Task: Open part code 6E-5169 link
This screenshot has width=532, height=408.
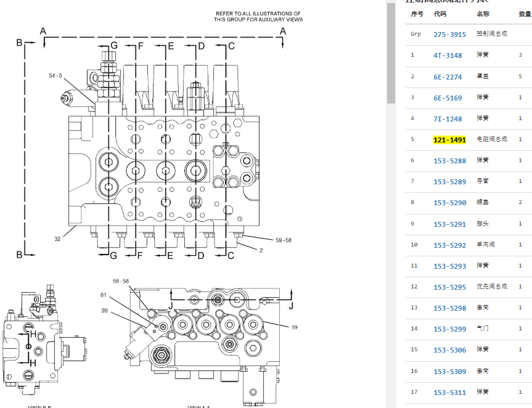Action: (448, 98)
